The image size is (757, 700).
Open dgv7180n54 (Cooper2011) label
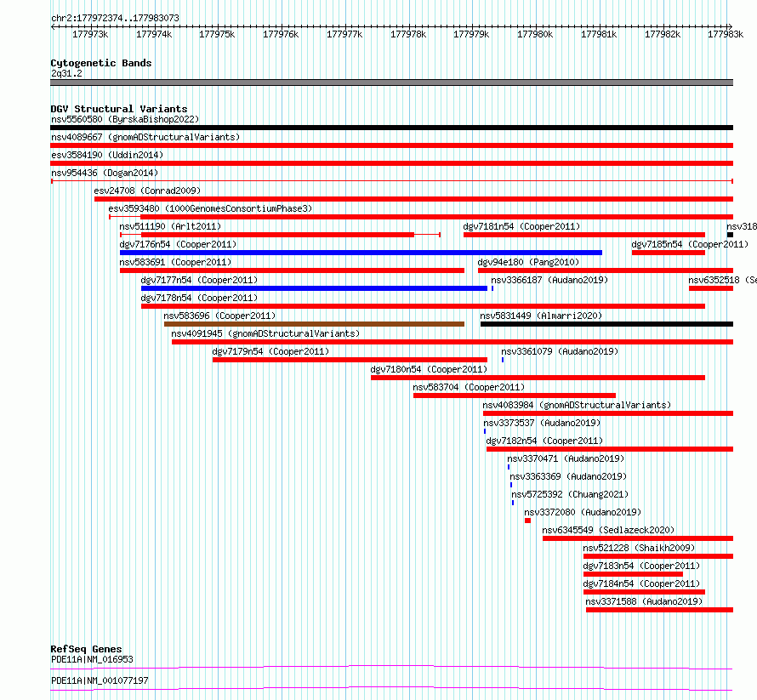(x=429, y=369)
